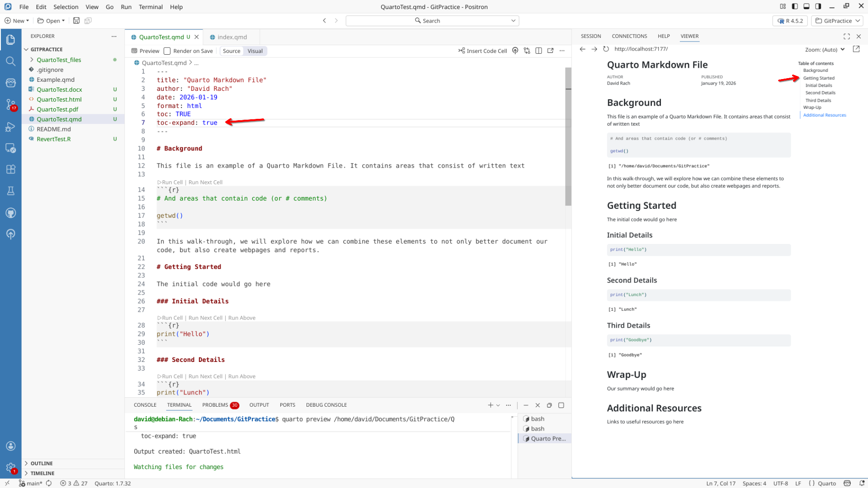Open the Extensions view icon
The width and height of the screenshot is (868, 488).
[x=10, y=169]
